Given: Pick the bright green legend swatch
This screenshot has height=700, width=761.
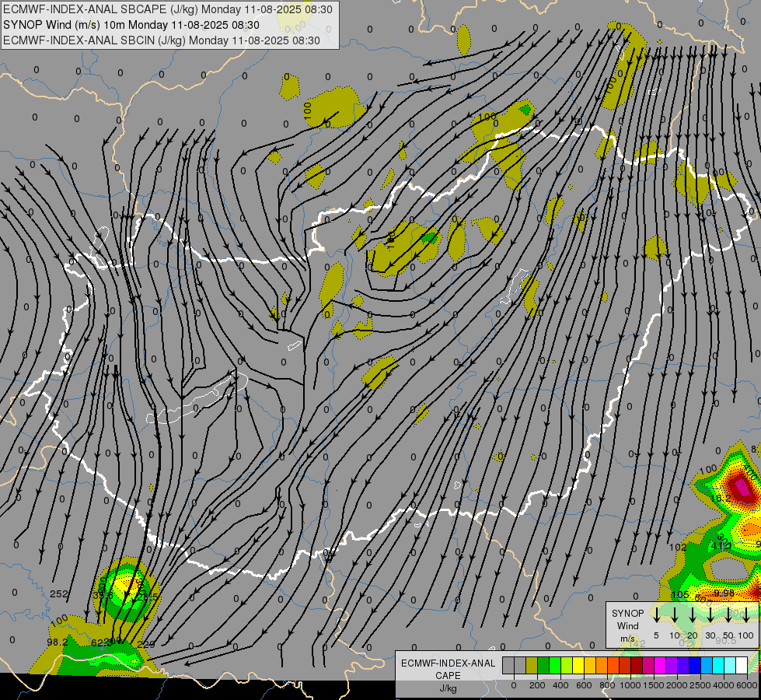Looking at the screenshot, I should pos(555,665).
